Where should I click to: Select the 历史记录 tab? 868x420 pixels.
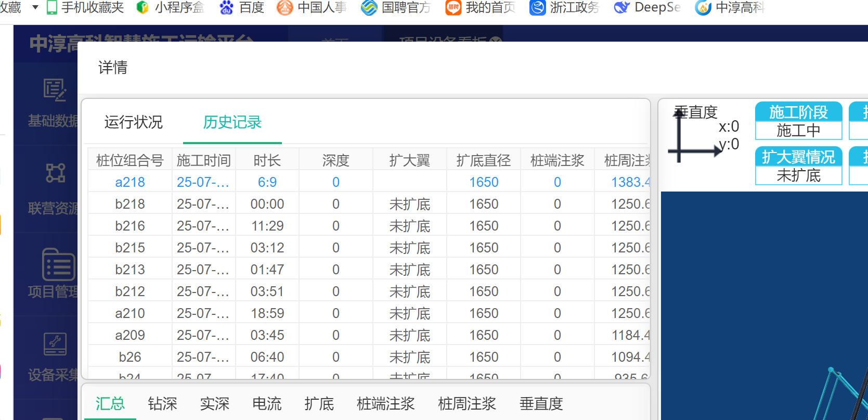[232, 122]
